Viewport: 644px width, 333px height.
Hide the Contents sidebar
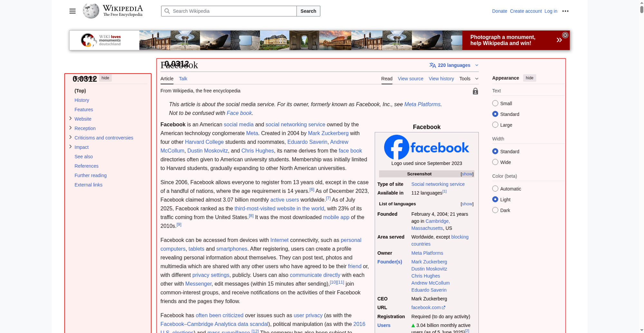tap(105, 78)
